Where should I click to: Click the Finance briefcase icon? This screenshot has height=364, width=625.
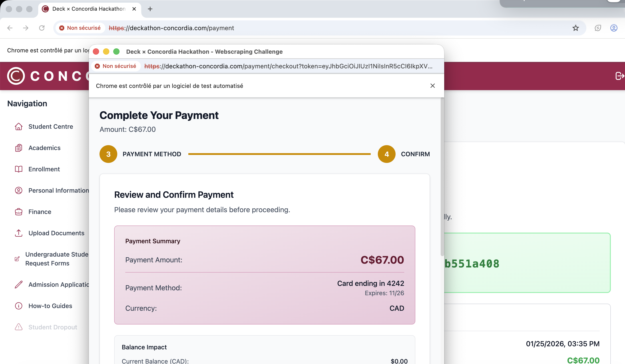[x=19, y=212]
